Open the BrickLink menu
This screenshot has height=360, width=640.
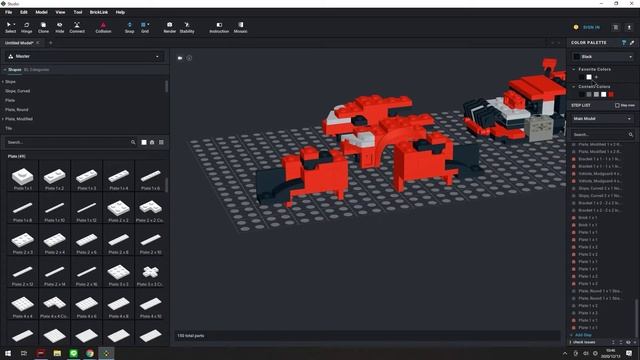pos(99,12)
